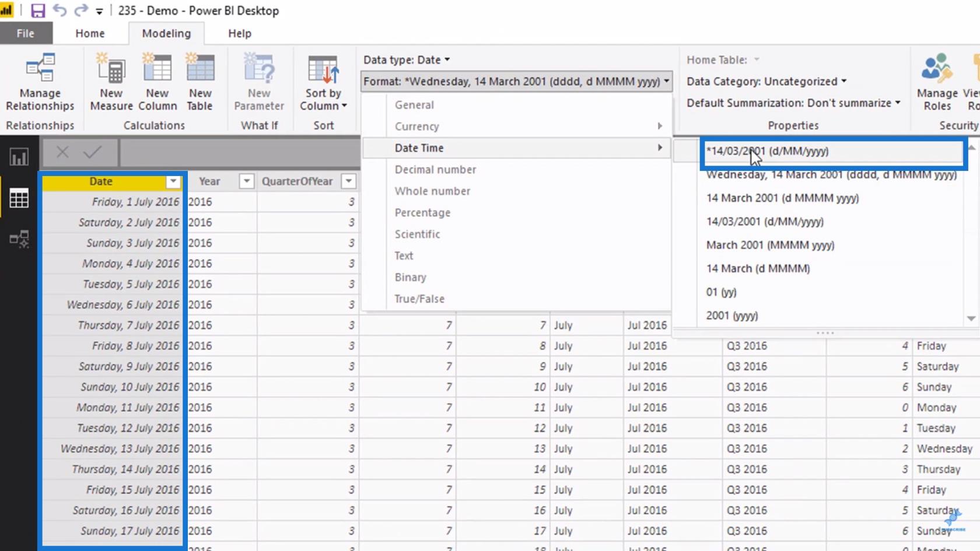This screenshot has height=551, width=980.
Task: Select the QuarterOfYear column header
Action: click(297, 181)
